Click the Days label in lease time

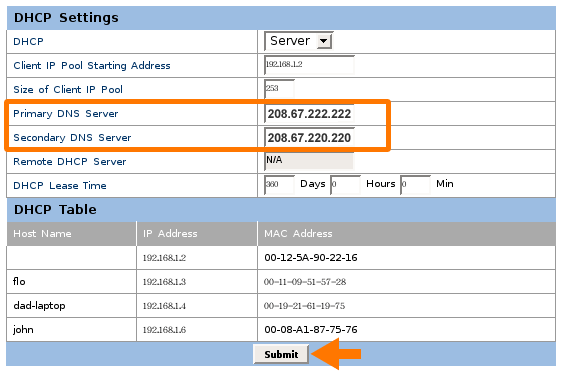point(313,184)
